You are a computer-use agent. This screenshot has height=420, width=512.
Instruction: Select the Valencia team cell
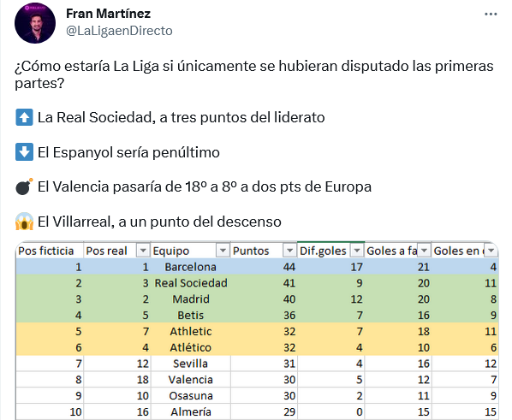(191, 380)
